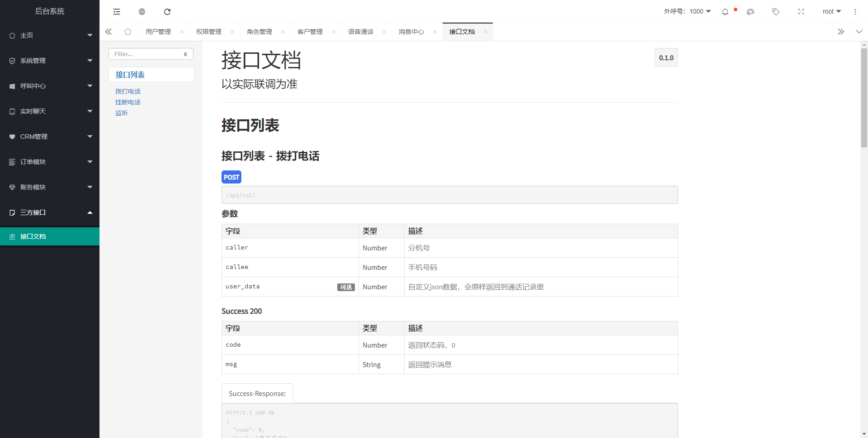This screenshot has height=438, width=868.
Task: Click the refresh page icon
Action: coord(167,12)
